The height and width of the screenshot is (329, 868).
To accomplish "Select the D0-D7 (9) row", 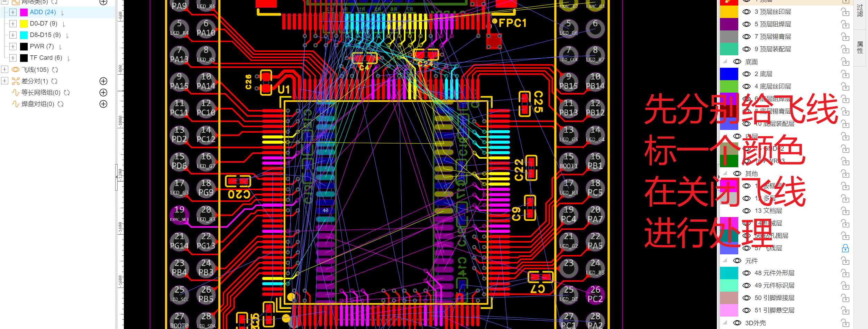I will [x=57, y=24].
